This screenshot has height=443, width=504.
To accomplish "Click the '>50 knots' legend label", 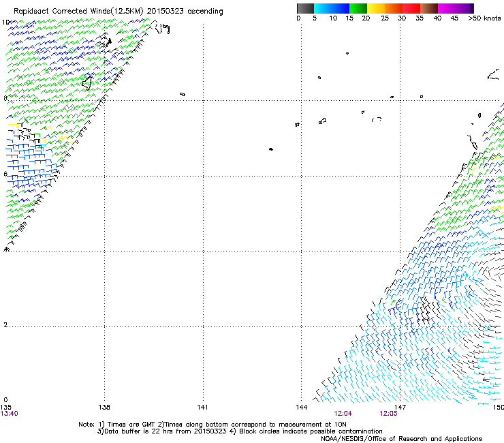I will coord(484,18).
